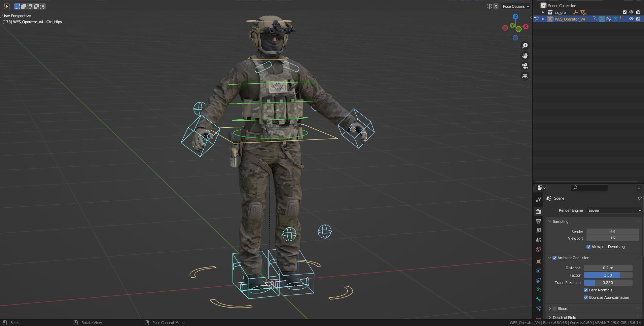Hide cs_grp collection in viewport

[x=632, y=12]
